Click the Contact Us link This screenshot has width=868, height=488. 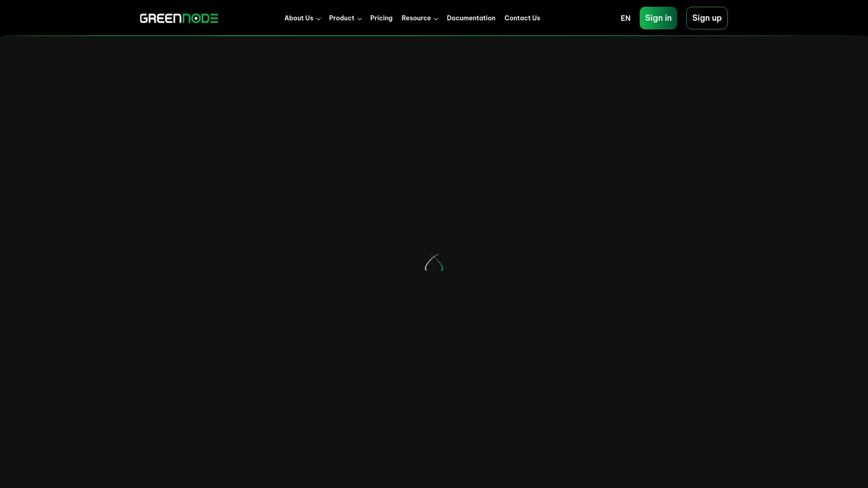click(x=522, y=18)
